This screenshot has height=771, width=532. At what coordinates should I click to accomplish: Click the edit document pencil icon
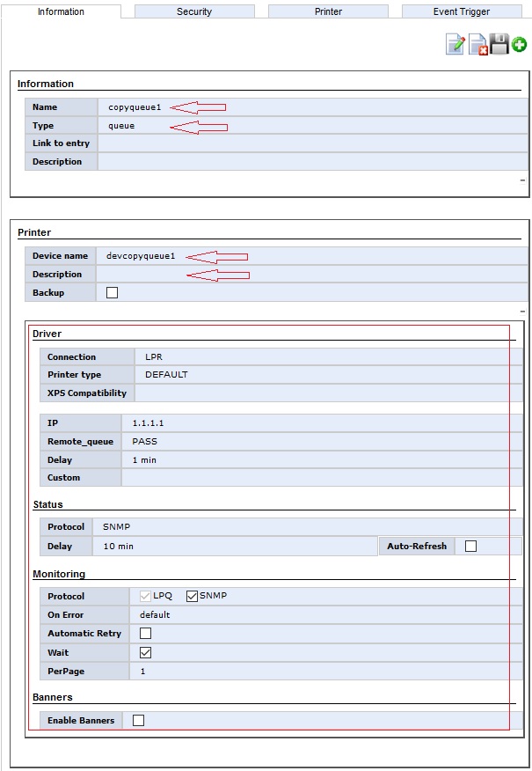455,45
